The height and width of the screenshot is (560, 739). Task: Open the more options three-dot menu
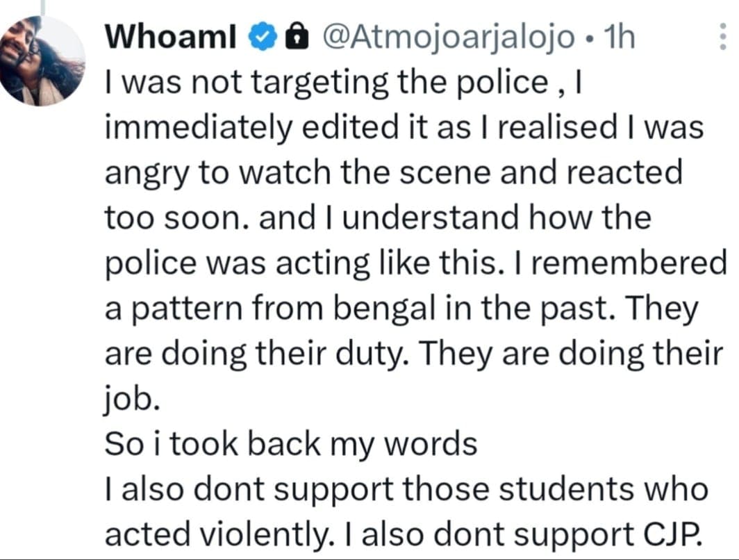723,36
